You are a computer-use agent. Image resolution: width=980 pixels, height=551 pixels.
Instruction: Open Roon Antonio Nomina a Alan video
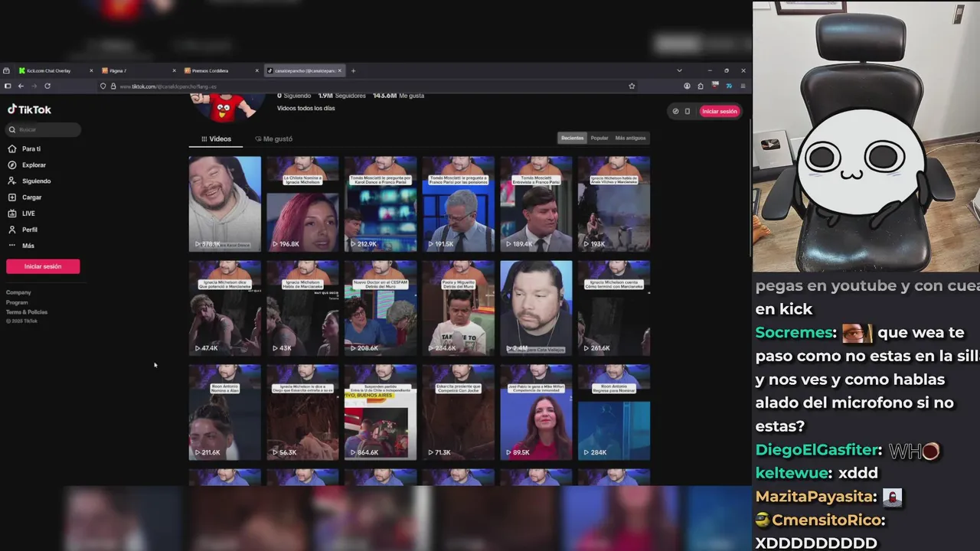[225, 412]
